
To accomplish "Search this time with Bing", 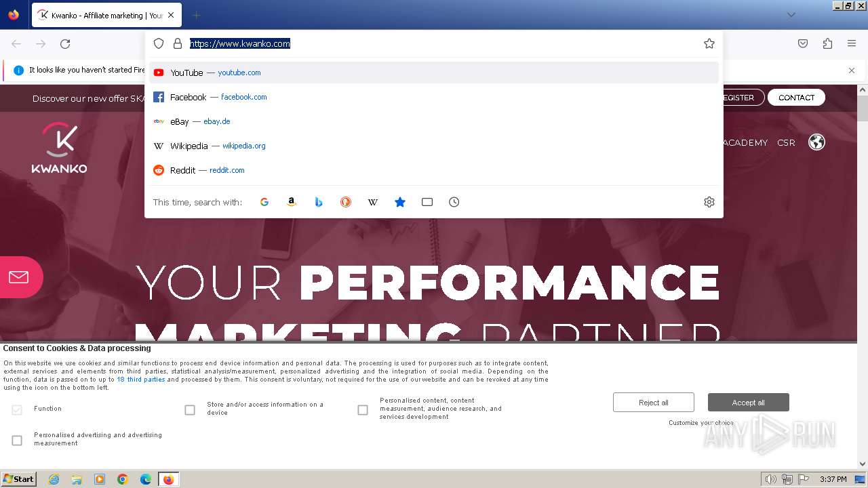I will click(x=319, y=202).
